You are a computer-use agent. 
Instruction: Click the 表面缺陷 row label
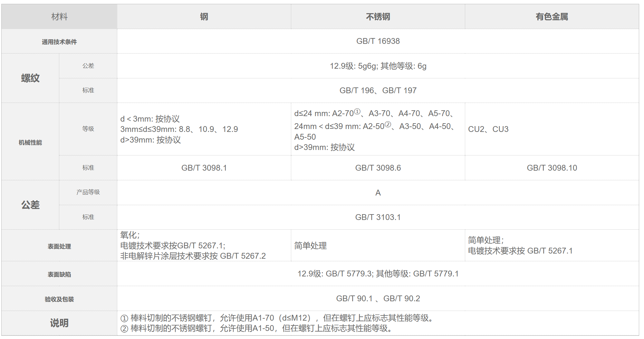pos(59,274)
